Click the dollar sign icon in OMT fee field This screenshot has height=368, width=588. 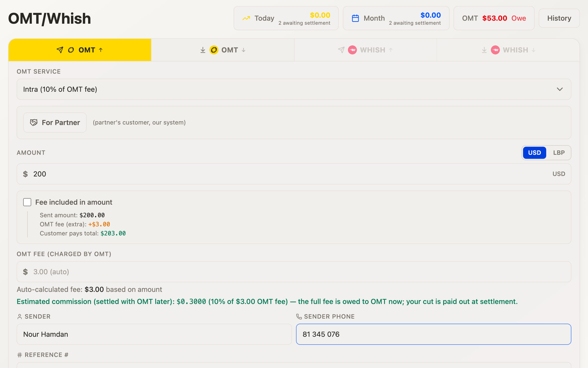click(x=25, y=272)
